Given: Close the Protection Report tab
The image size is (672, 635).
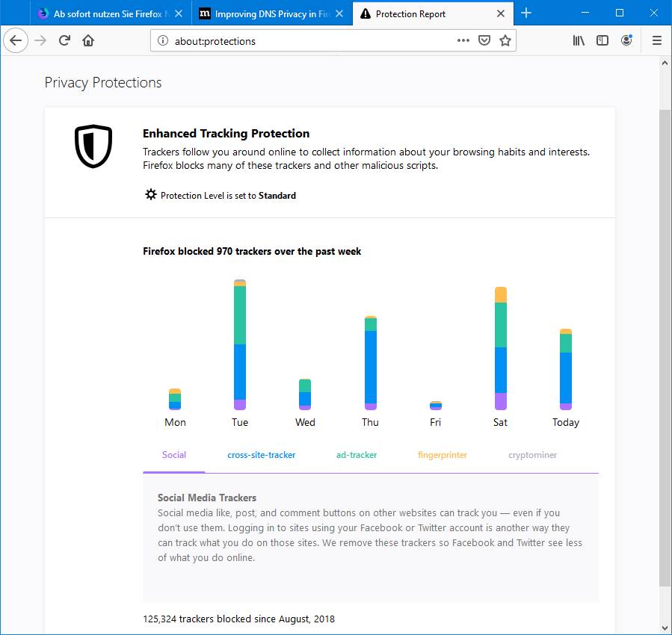Looking at the screenshot, I should point(501,13).
